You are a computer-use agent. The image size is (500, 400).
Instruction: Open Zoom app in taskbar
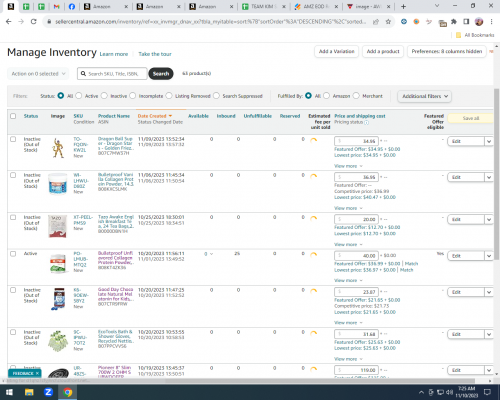point(48,392)
